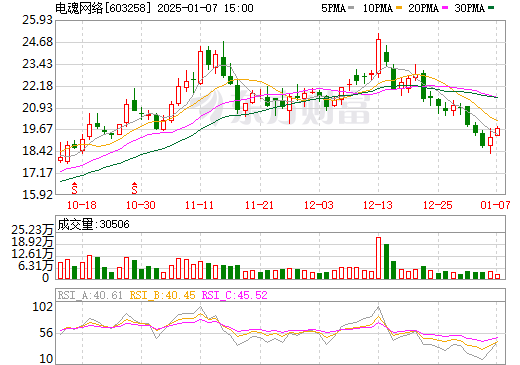This screenshot has height=365, width=520.
Task: Click the 6.31万 volume axis label
Action: pos(36,266)
